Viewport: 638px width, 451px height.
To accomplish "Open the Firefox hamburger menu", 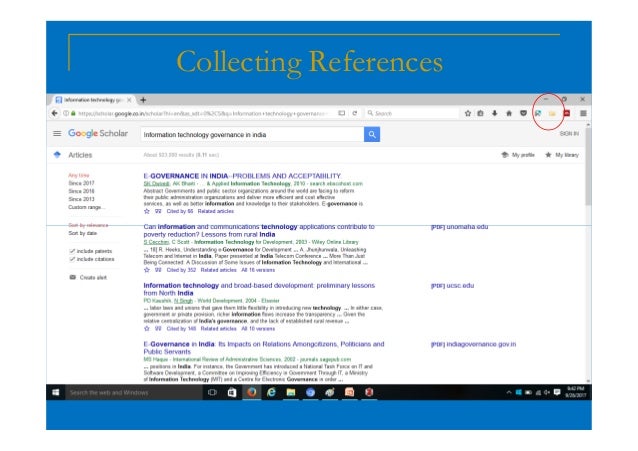I will point(583,113).
